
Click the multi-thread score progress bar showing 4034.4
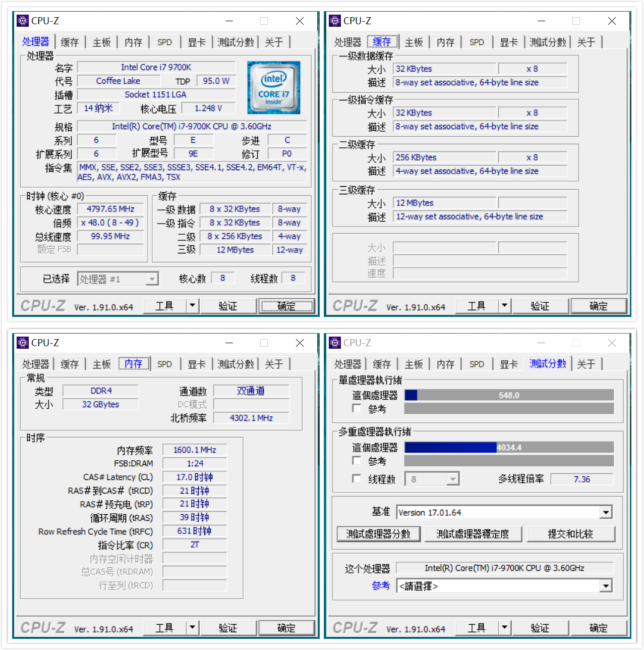(x=509, y=447)
